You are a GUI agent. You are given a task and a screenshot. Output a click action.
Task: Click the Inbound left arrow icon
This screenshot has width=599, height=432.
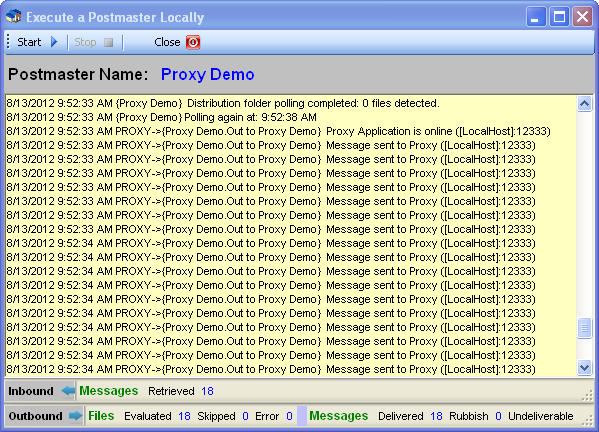point(68,391)
